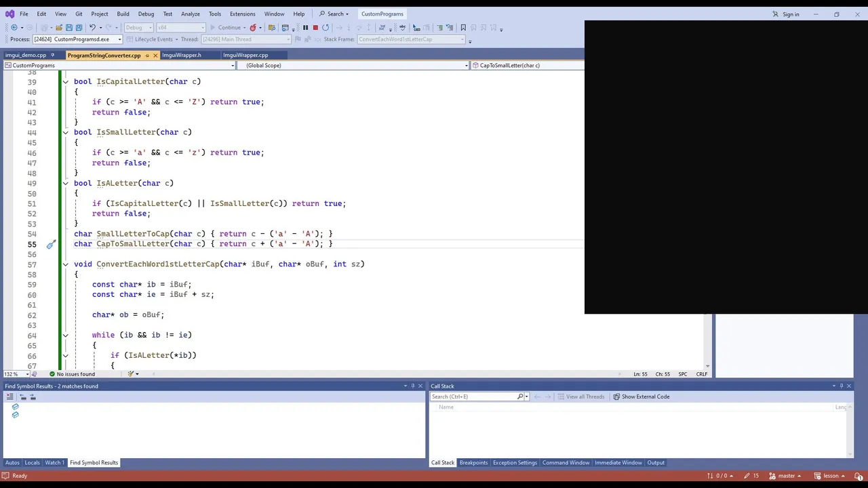Open the CustomPrograms project scope dropdown
Image resolution: width=868 pixels, height=488 pixels.
[x=119, y=65]
